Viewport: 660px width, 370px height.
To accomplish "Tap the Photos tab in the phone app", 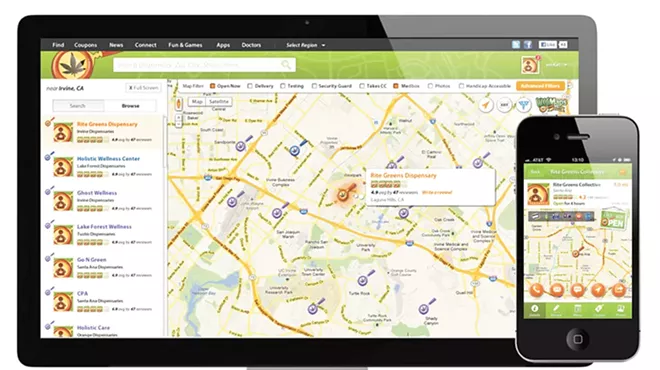I will (620, 310).
